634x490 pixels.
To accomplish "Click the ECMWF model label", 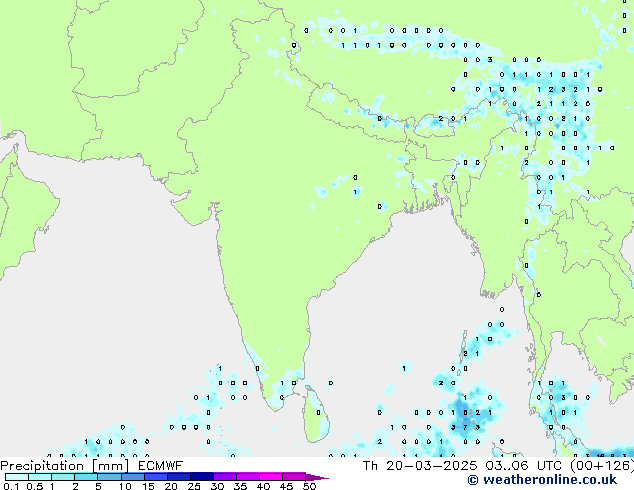I will click(161, 466).
